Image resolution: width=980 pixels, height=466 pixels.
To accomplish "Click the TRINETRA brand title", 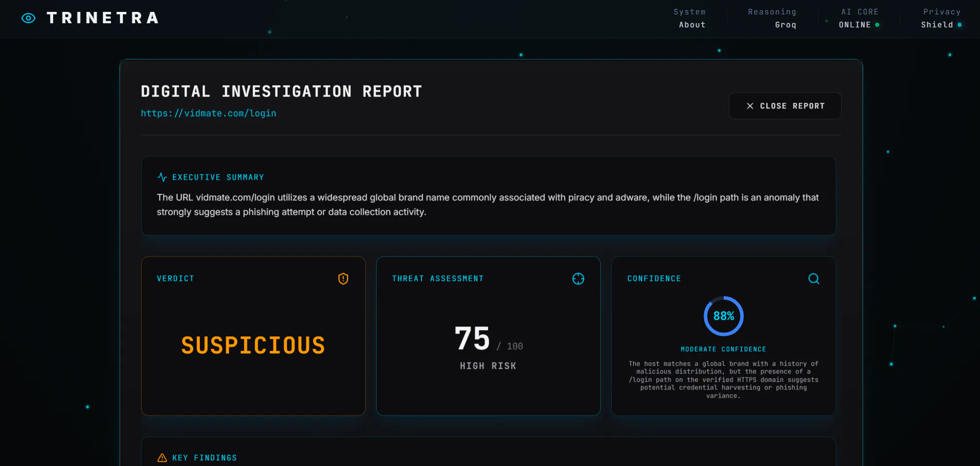I will 103,18.
